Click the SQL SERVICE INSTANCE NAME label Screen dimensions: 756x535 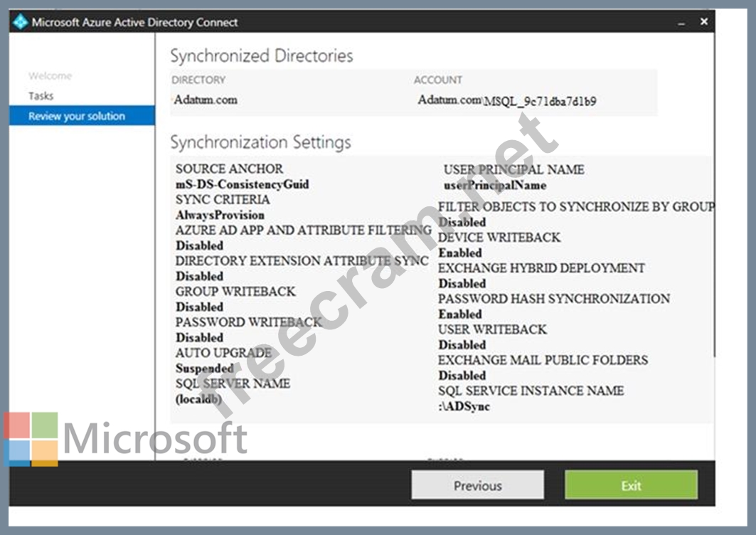click(x=531, y=391)
